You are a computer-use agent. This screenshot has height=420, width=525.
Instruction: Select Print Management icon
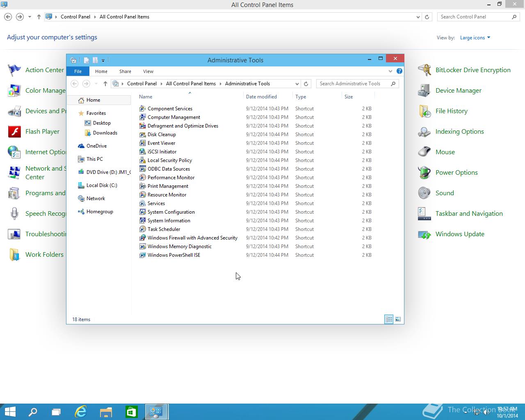(x=142, y=186)
